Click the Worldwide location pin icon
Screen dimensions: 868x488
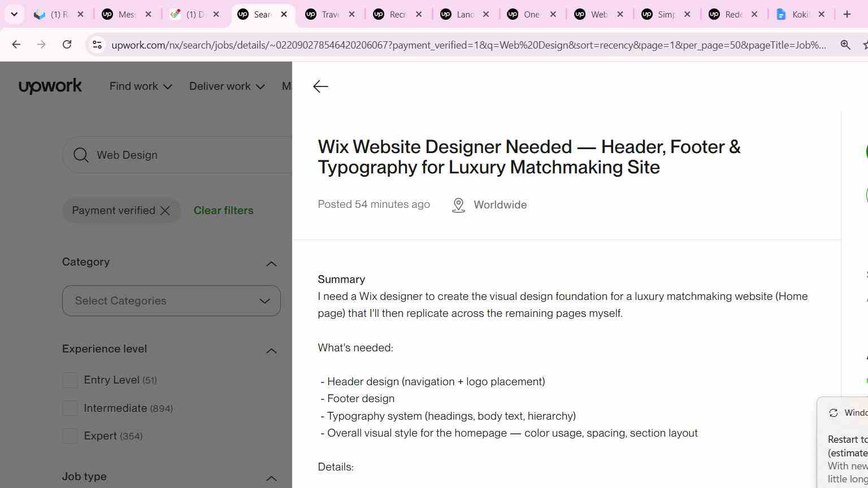pos(458,205)
